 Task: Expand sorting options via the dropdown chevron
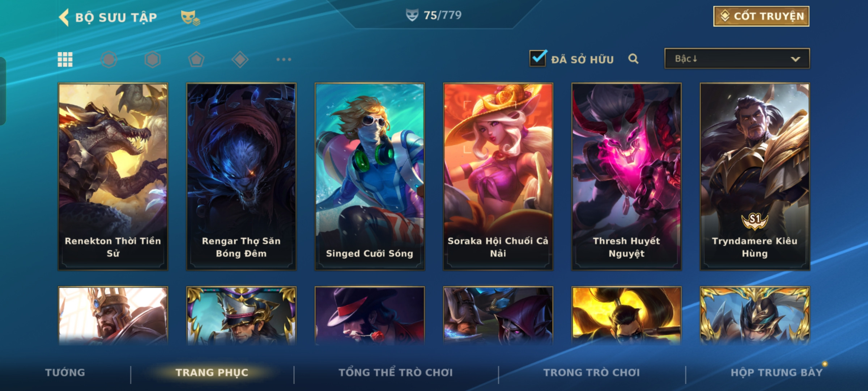point(795,59)
